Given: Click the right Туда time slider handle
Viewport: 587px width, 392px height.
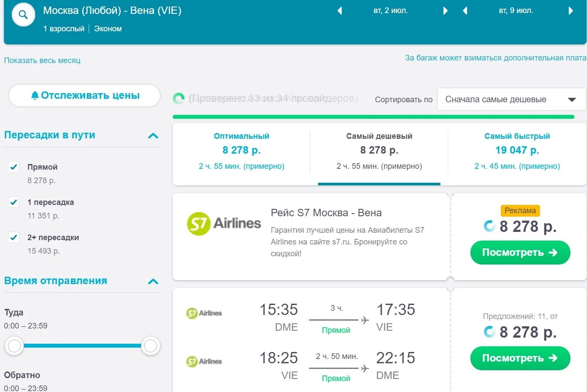Looking at the screenshot, I should (x=151, y=346).
